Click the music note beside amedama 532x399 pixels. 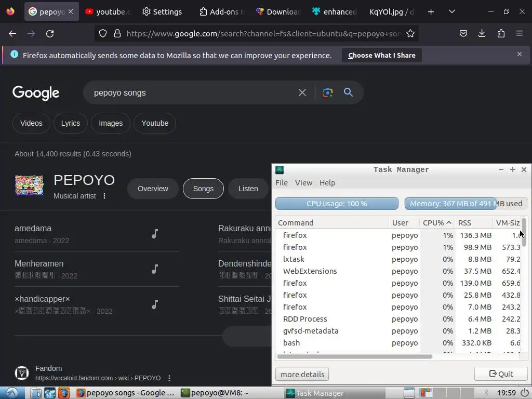(x=155, y=234)
